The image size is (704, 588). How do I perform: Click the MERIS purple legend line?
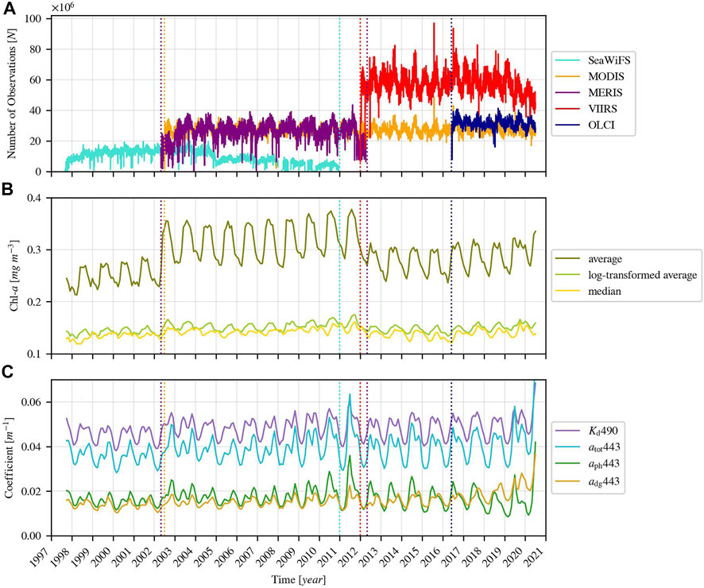click(567, 92)
